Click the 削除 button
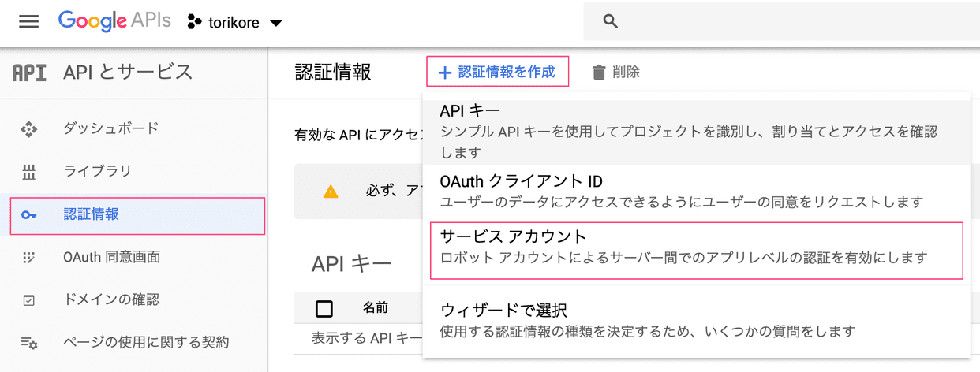980x372 pixels. [x=615, y=73]
